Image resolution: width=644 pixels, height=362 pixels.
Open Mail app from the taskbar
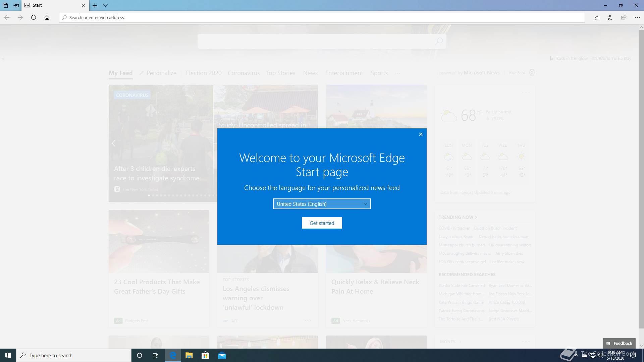click(222, 355)
